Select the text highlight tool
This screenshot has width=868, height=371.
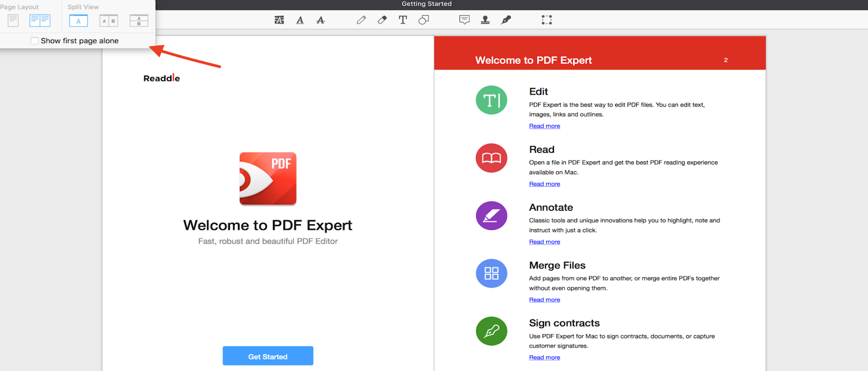(x=279, y=20)
